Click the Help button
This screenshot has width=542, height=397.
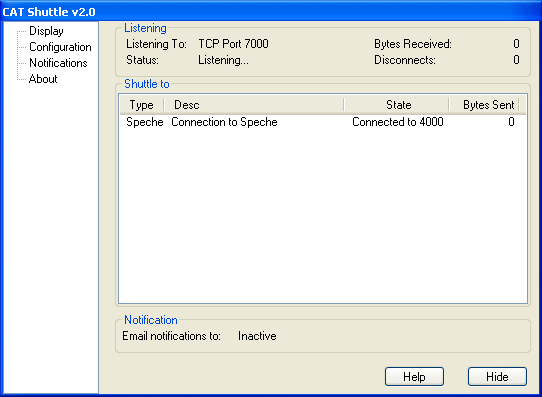pyautogui.click(x=414, y=377)
